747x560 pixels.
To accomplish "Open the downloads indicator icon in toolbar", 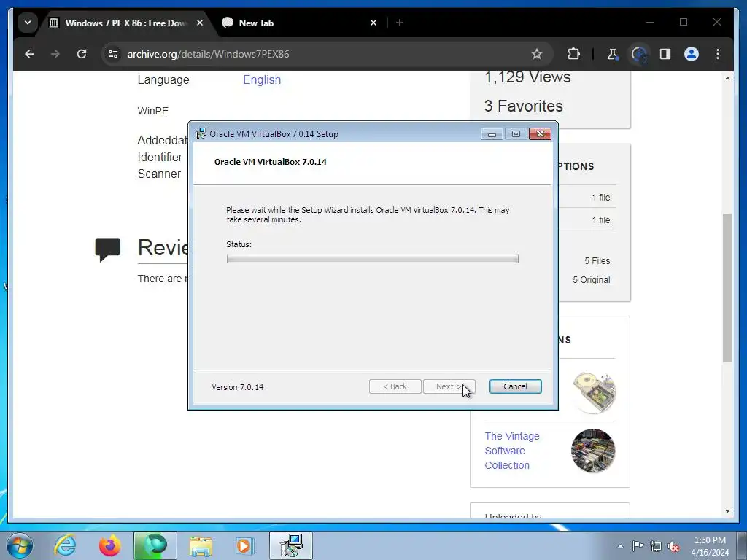I will [638, 54].
